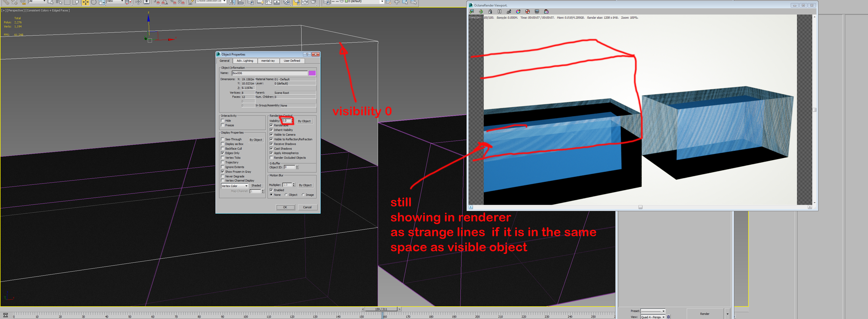Click the purple object color swatch
This screenshot has height=319, width=868.
(312, 73)
